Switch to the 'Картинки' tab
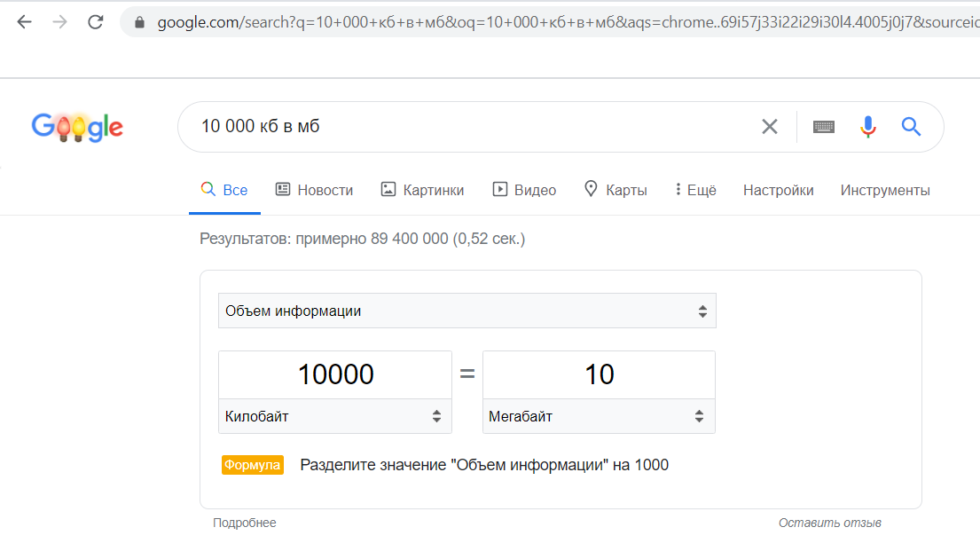Screen dimensions: 980x551 [422, 190]
